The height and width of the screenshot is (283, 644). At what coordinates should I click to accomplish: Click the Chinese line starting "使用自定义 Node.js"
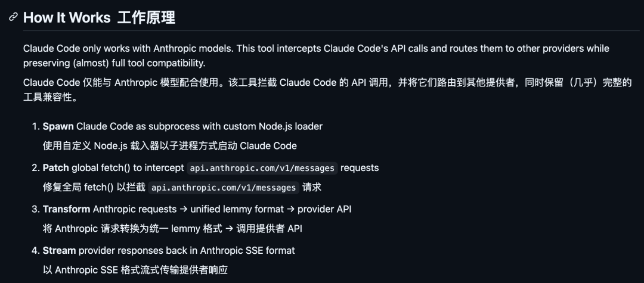(x=169, y=146)
